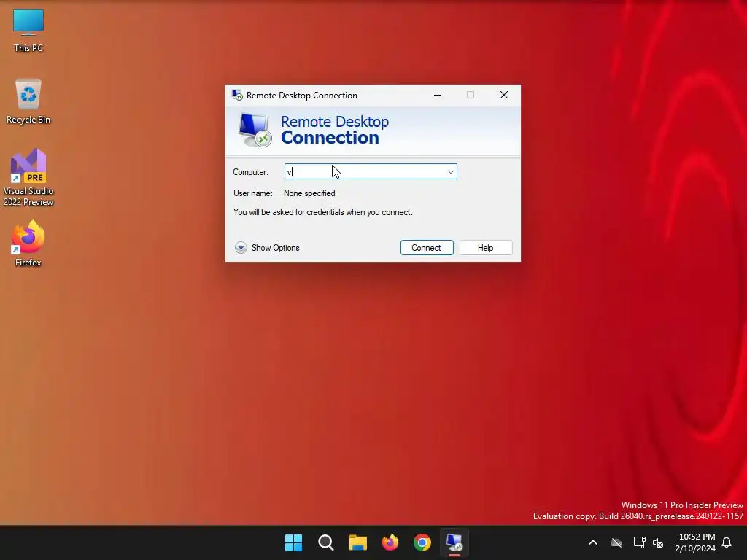Close the Remote Desktop Connection window

coord(503,96)
